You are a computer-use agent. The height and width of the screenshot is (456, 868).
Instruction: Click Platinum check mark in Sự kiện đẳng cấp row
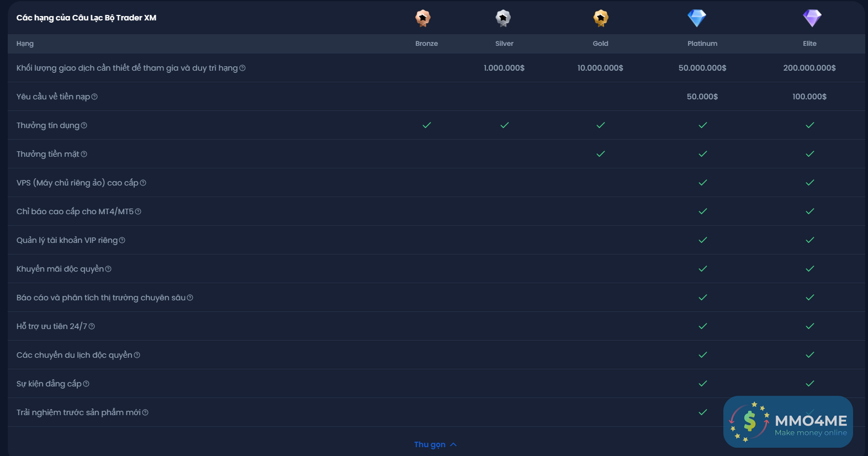click(703, 384)
